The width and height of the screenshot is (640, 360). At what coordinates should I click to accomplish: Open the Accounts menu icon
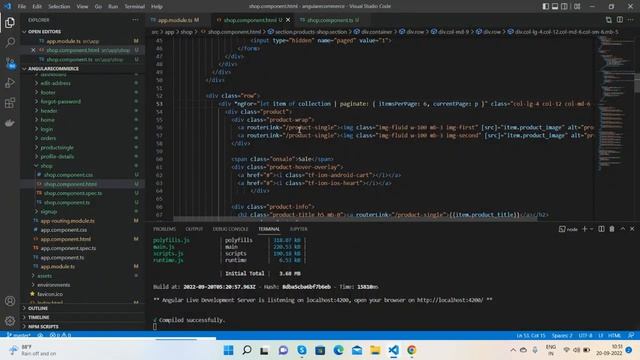pos(10,301)
